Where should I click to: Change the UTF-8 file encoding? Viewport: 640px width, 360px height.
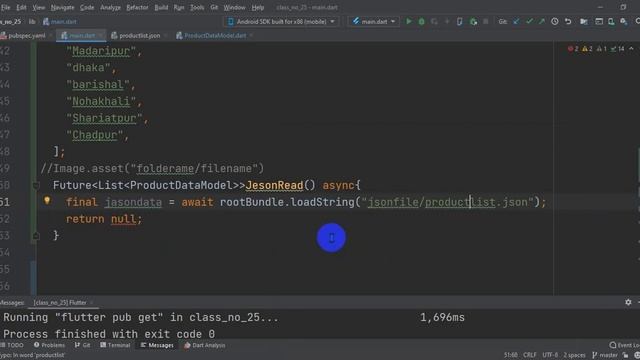[550, 355]
